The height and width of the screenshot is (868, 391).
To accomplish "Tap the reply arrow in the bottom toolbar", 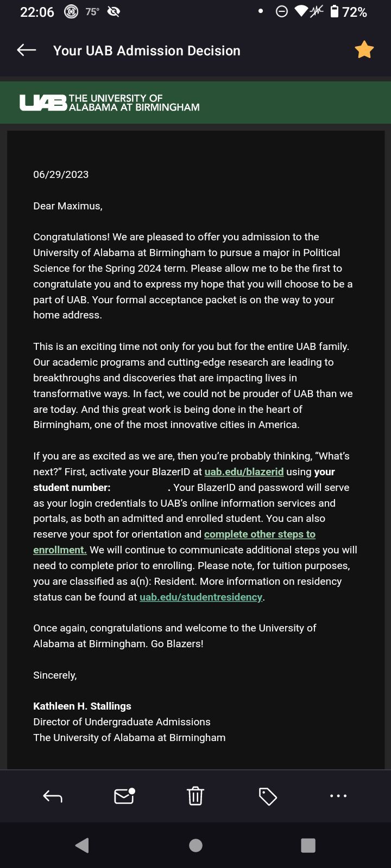I will 53,796.
